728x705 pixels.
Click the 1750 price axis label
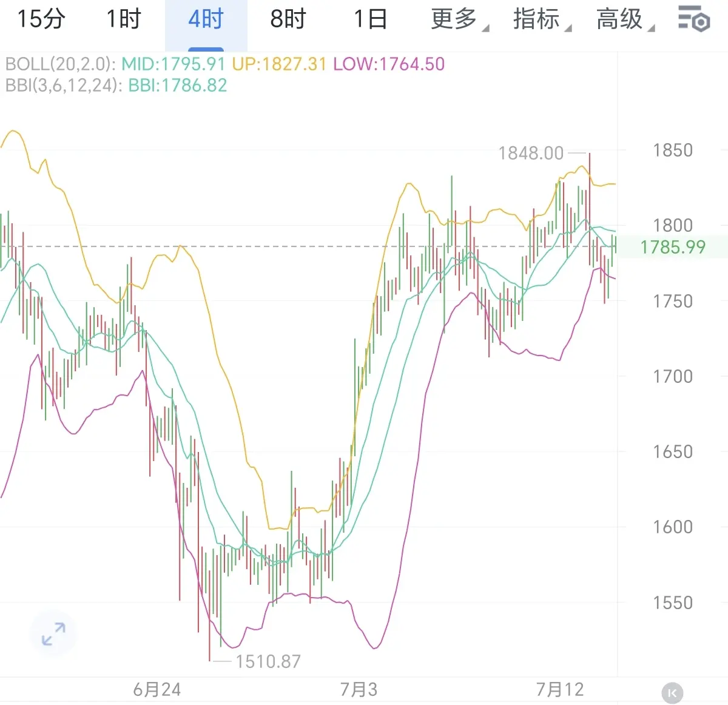(673, 301)
